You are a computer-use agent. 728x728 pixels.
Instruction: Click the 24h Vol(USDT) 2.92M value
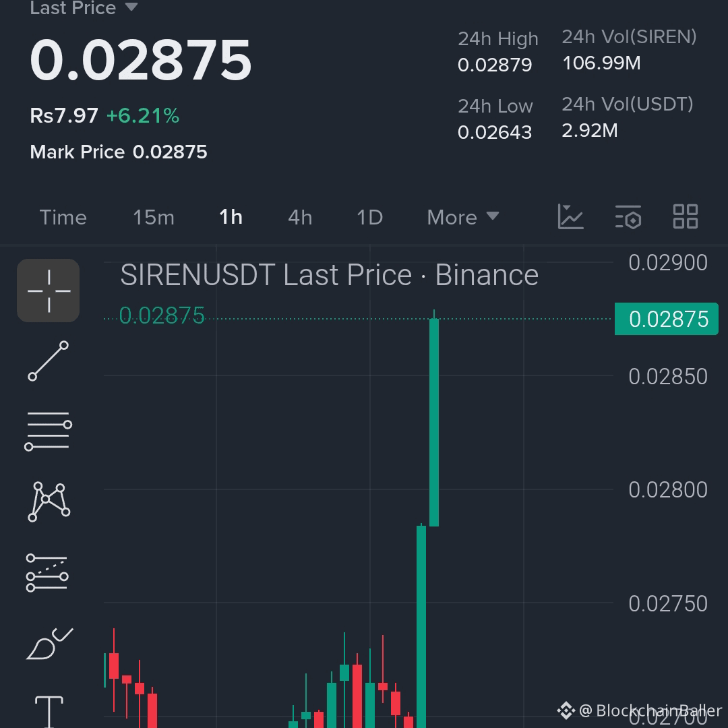pos(590,131)
